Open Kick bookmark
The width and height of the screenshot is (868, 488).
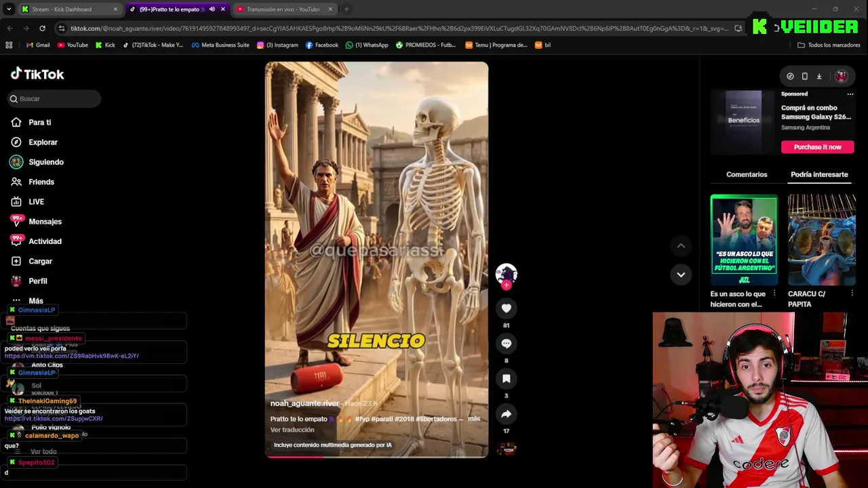coord(105,45)
